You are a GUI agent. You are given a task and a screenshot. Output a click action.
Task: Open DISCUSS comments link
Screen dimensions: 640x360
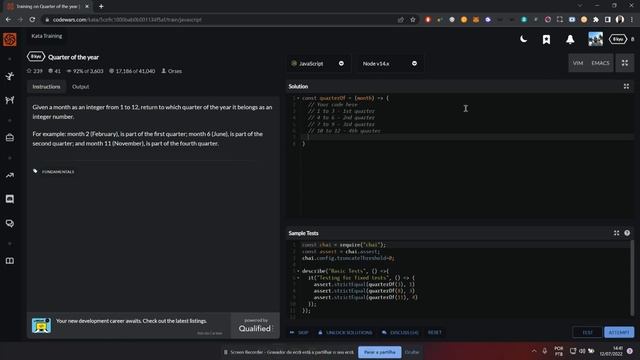tap(400, 333)
